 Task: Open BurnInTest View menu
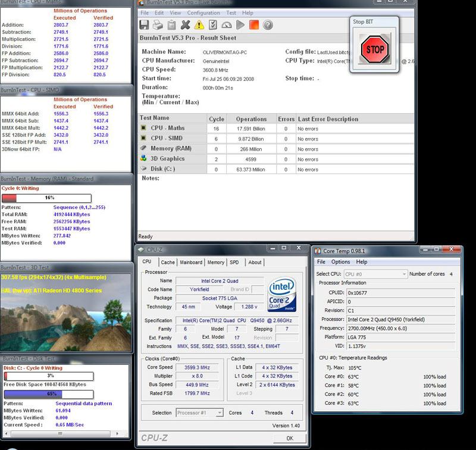click(x=175, y=12)
